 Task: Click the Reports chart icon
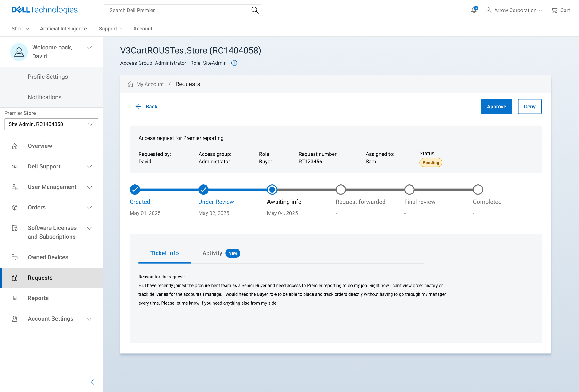(14, 298)
